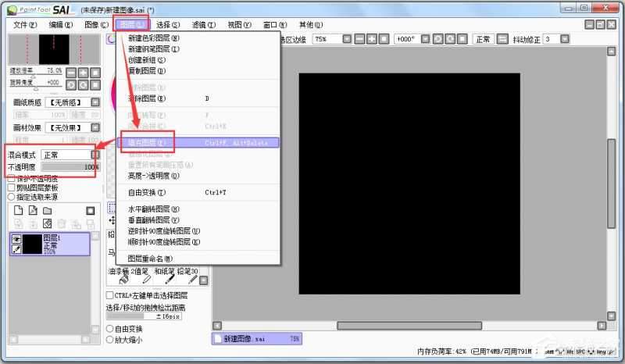Choose 新建钢笔图层 from layer menu
This screenshot has height=364, width=625.
(x=198, y=49)
